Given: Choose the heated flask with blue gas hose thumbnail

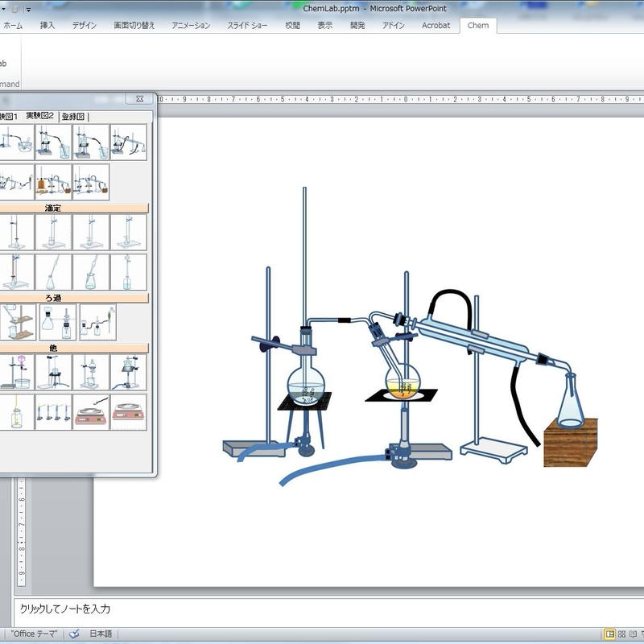Looking at the screenshot, I should pyautogui.click(x=129, y=372).
